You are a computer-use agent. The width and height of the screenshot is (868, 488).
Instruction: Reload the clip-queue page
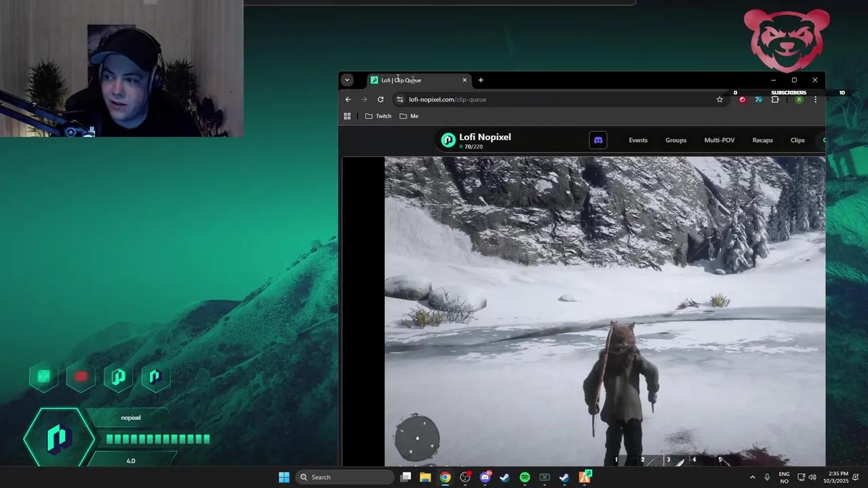pyautogui.click(x=380, y=100)
